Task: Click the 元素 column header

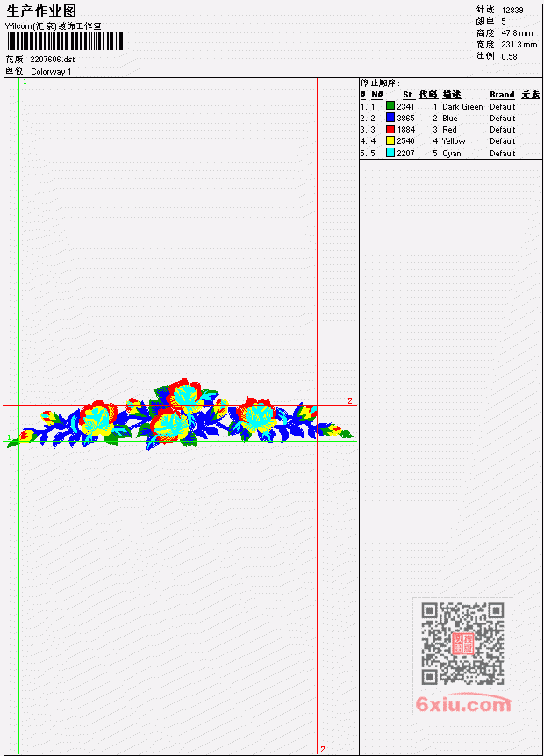Action: click(531, 95)
